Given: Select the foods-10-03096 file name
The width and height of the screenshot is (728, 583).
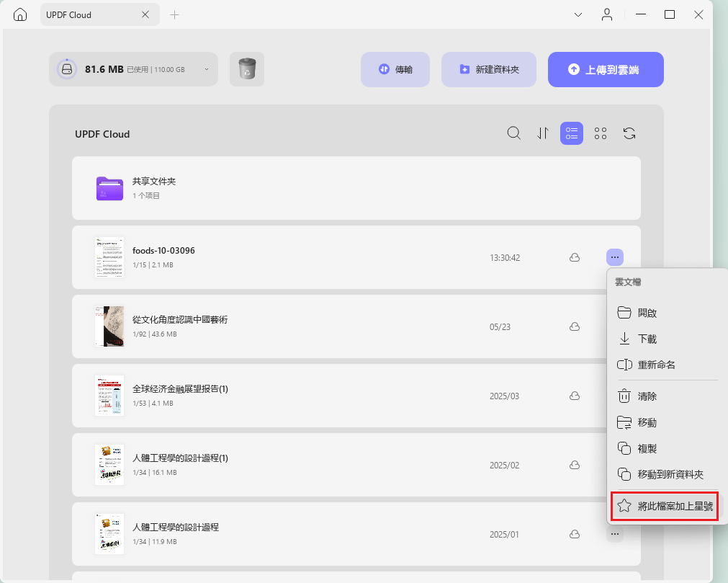Looking at the screenshot, I should click(163, 250).
